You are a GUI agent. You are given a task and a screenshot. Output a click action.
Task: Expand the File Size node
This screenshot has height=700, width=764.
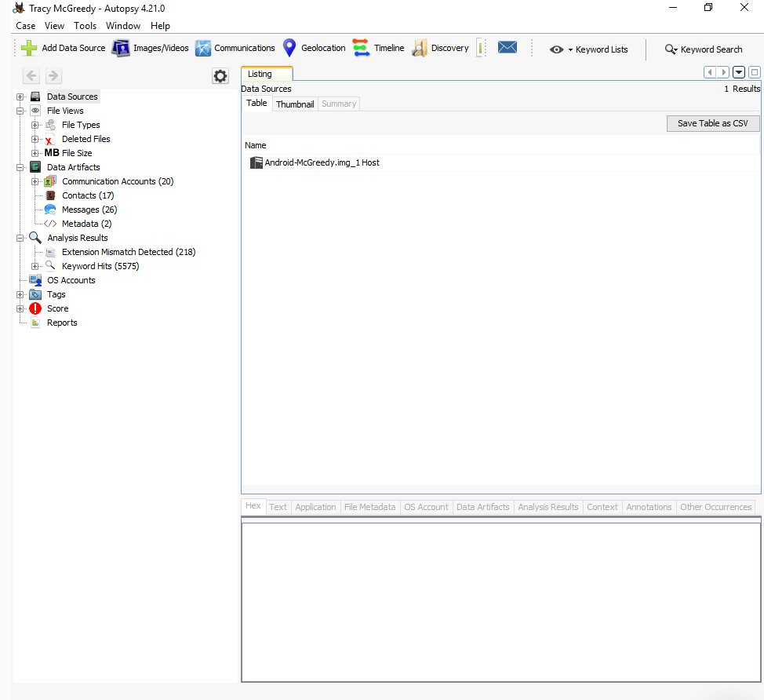pos(35,154)
